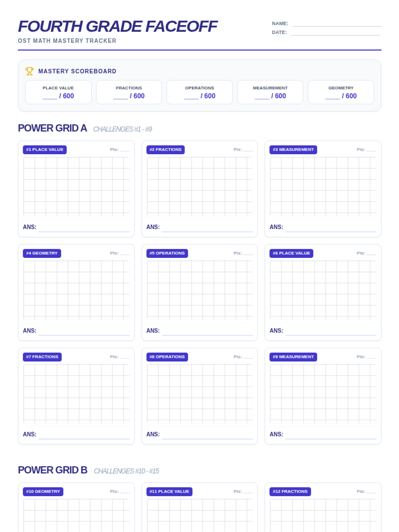This screenshot has width=399, height=532.
Task: Click the #2 Fractions badge
Action: (x=165, y=150)
